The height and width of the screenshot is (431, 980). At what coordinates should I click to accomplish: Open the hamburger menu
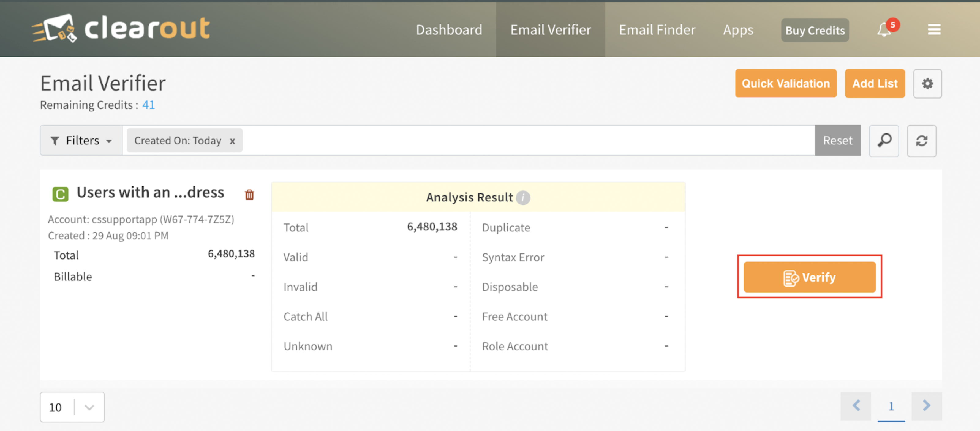click(934, 30)
